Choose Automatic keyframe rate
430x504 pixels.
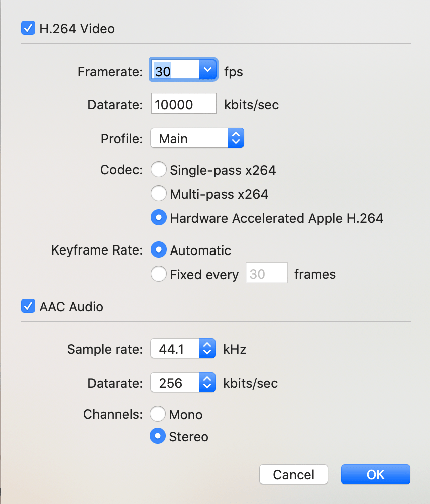tap(159, 250)
